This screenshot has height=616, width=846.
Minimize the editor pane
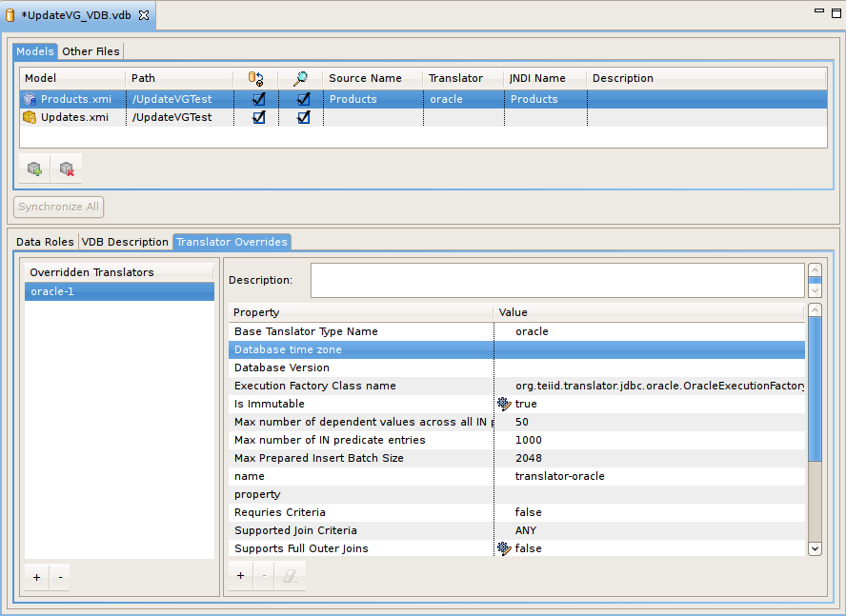[819, 10]
